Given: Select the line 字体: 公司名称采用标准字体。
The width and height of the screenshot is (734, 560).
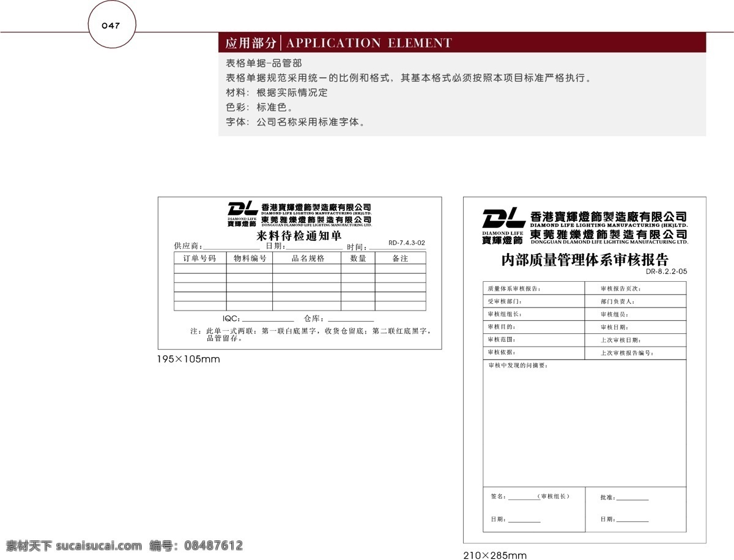Looking at the screenshot, I should click(296, 122).
